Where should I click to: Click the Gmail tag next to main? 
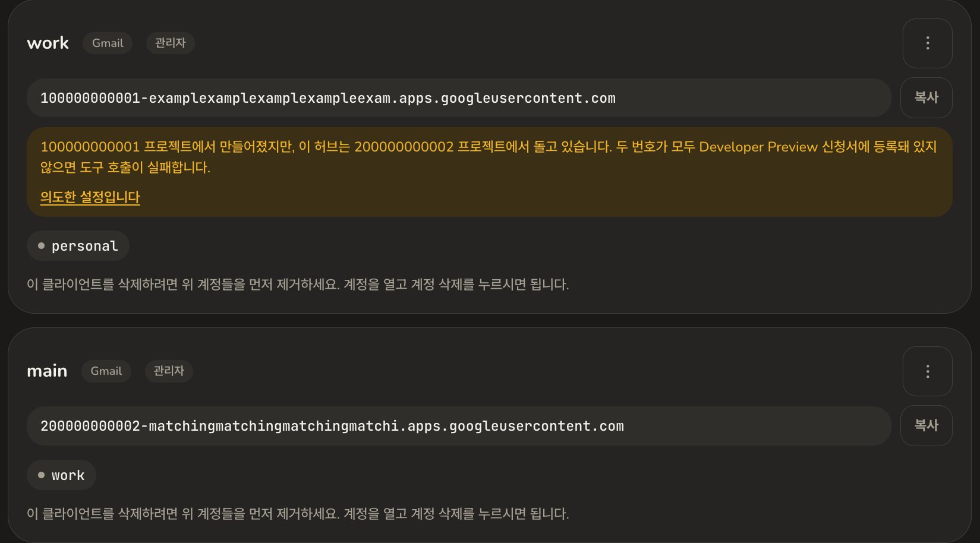coord(106,371)
